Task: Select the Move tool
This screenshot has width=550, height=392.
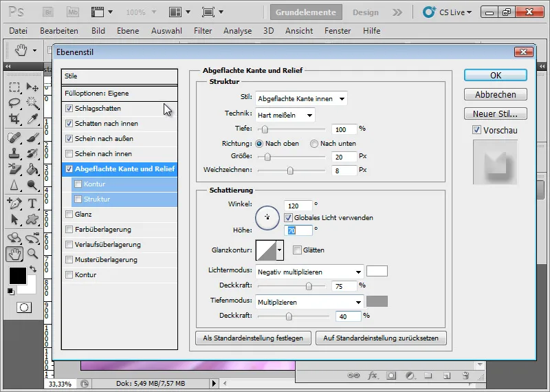Action: [x=32, y=87]
